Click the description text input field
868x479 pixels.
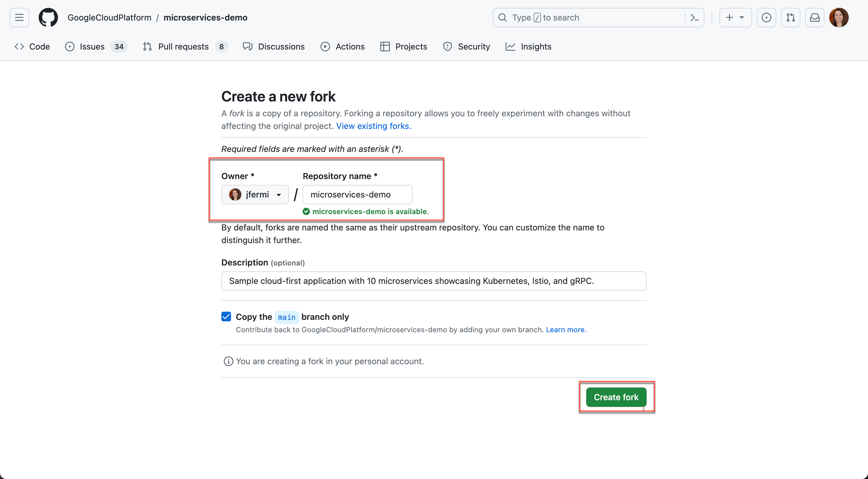click(x=433, y=281)
